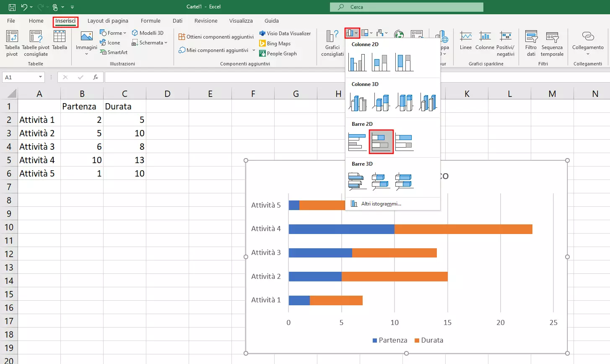Click the Name Box showing A1
Image resolution: width=610 pixels, height=364 pixels.
[23, 77]
